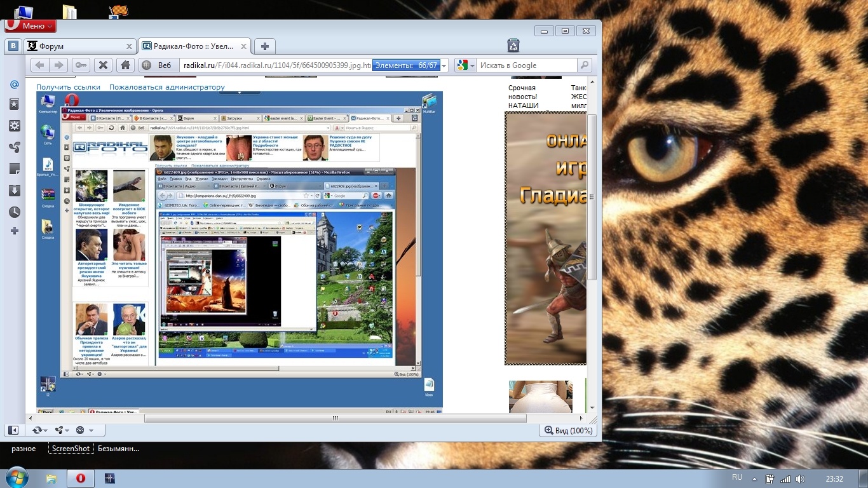Click the Получить ссылки link

pyautogui.click(x=68, y=87)
